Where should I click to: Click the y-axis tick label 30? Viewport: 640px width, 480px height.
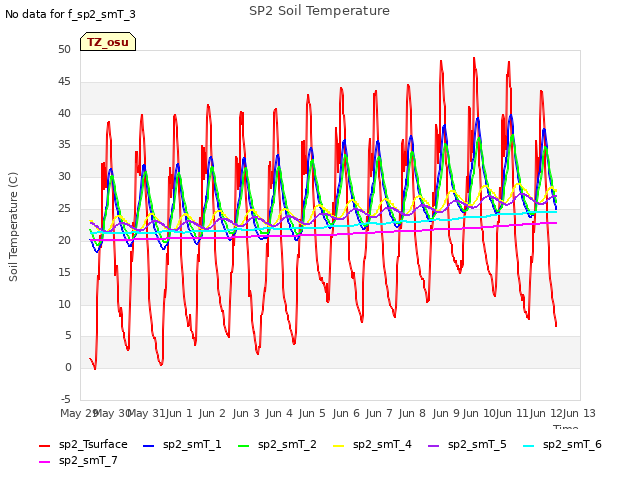pyautogui.click(x=64, y=177)
